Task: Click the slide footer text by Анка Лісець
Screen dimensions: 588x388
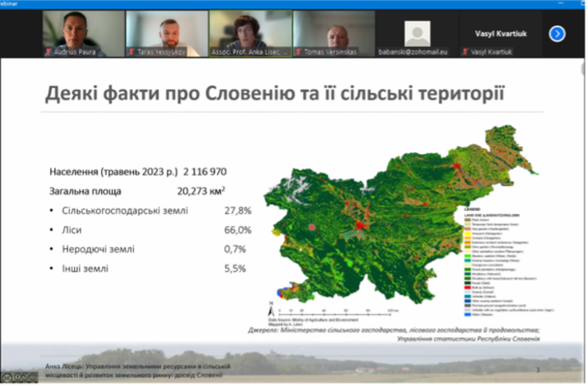Action: 138,371
